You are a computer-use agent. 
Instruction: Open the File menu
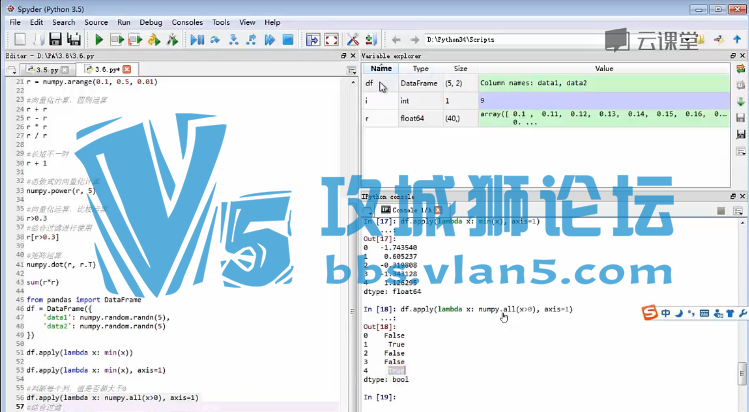coord(15,22)
